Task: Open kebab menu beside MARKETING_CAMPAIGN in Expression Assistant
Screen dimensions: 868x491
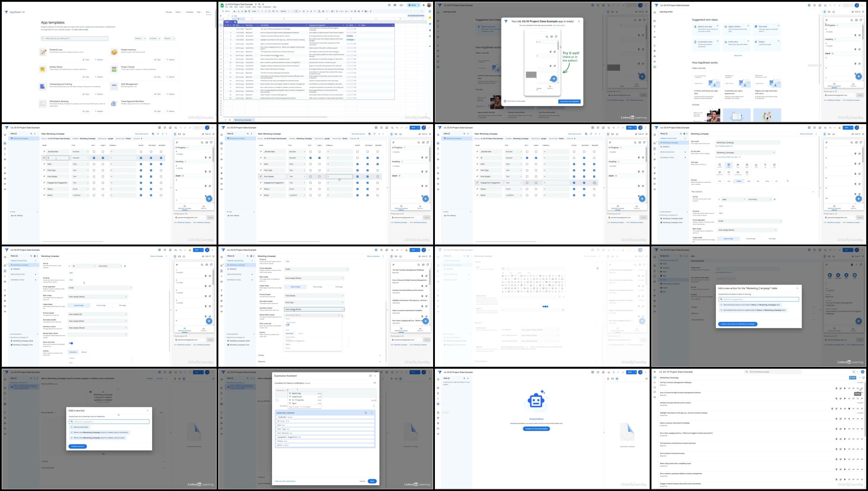Action: [372, 413]
